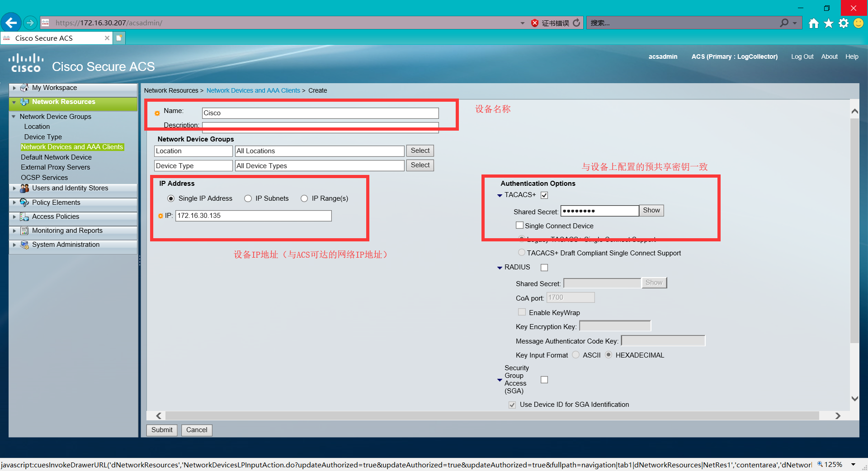The height and width of the screenshot is (471, 868).
Task: Collapse the RADIUS section arrow
Action: [500, 268]
